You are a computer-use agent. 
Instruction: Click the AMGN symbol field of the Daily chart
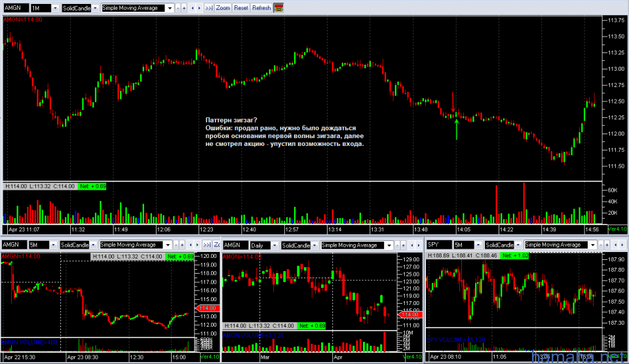[235, 246]
